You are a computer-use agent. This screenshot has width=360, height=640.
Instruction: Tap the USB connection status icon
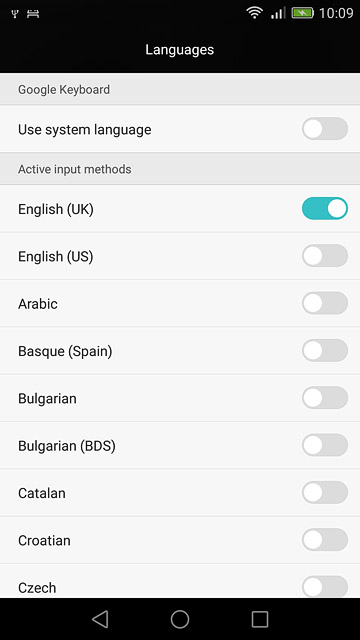pyautogui.click(x=15, y=14)
